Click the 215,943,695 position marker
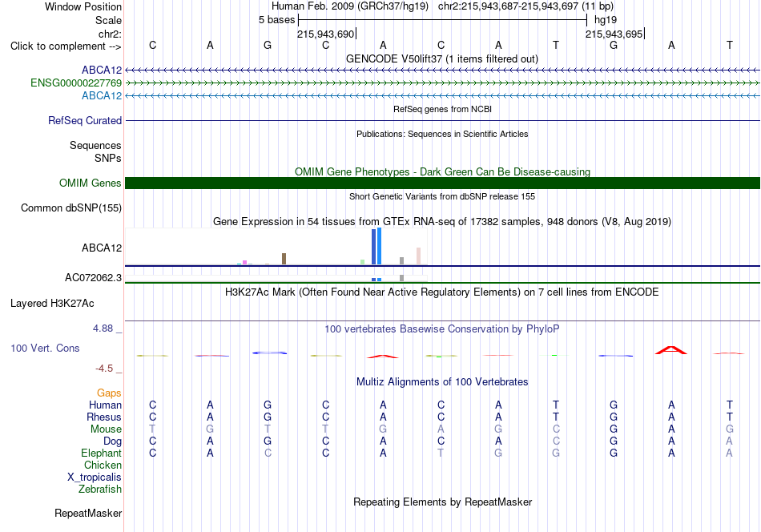This screenshot has height=532, width=761. click(x=614, y=34)
